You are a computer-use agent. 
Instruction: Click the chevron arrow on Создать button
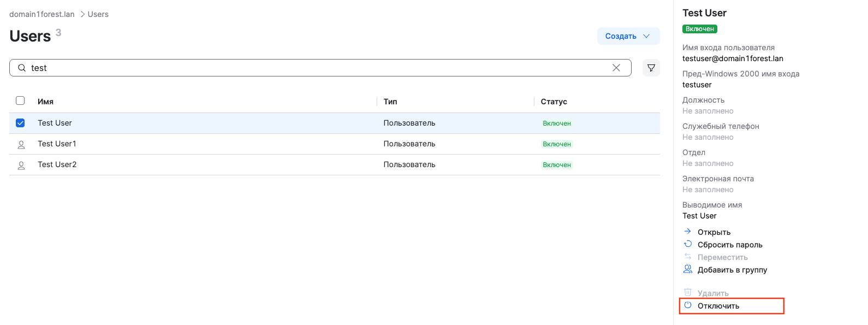646,36
